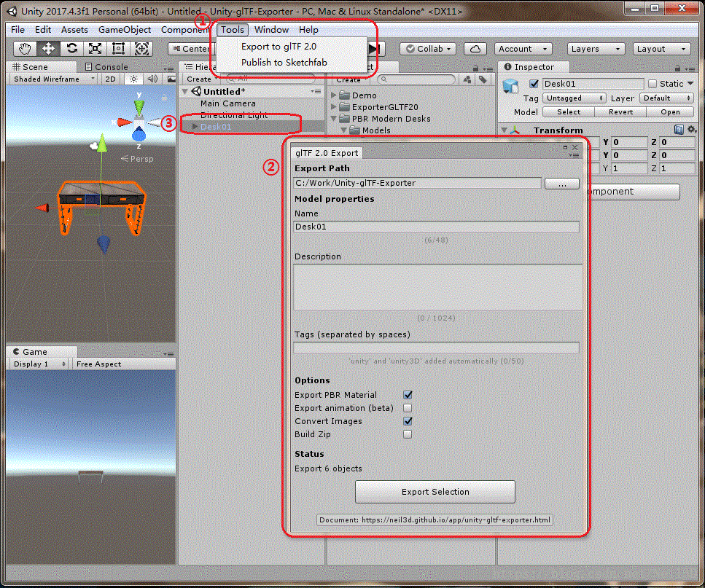Open the Assets menu

[x=74, y=30]
